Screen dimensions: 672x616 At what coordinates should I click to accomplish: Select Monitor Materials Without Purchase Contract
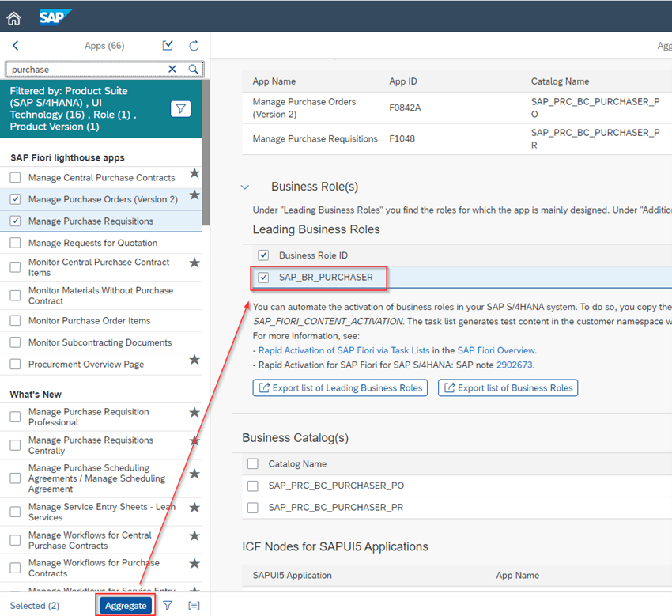pos(15,296)
